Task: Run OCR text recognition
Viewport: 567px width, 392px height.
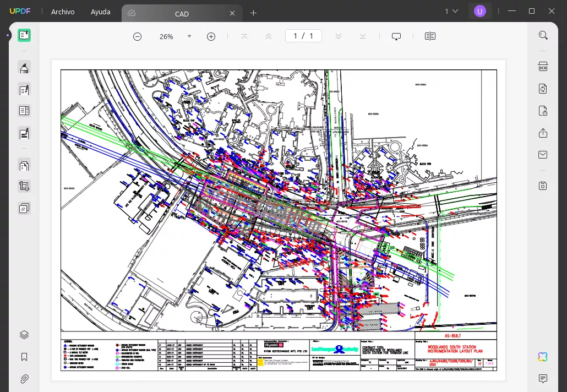Action: (543, 67)
